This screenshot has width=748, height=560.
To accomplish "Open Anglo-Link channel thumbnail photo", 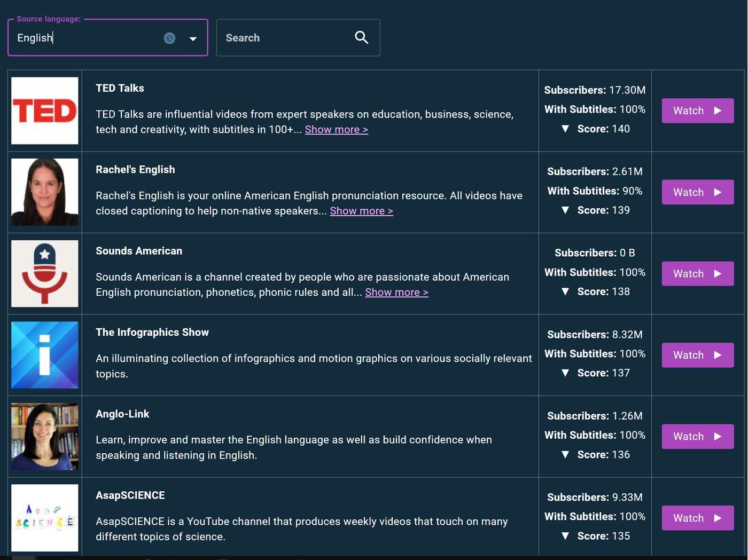I will pos(45,437).
